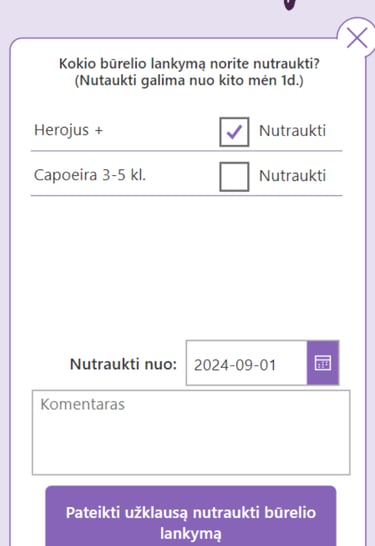Click the 'Kokio būrelio lankymą norite nutraukti?' heading

189,64
